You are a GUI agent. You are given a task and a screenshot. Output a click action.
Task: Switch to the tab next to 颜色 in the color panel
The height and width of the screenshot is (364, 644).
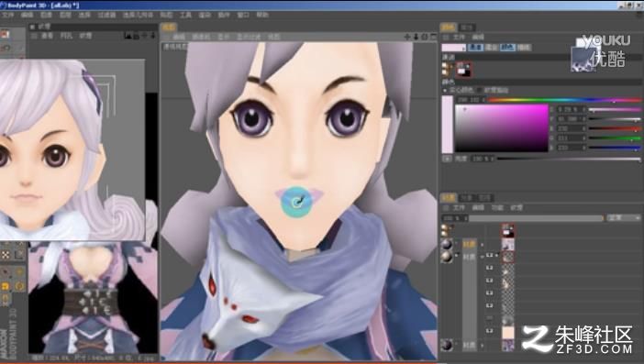click(x=467, y=28)
